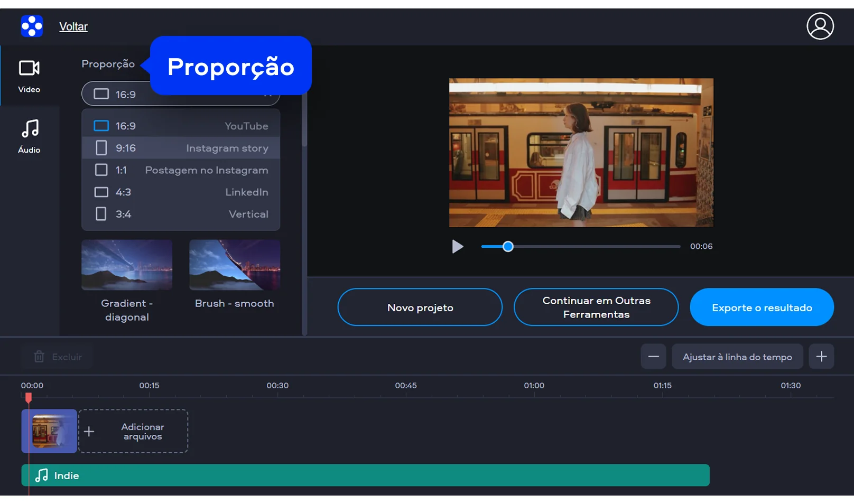Click the Novo projeto button
This screenshot has width=854, height=504.
click(x=420, y=307)
